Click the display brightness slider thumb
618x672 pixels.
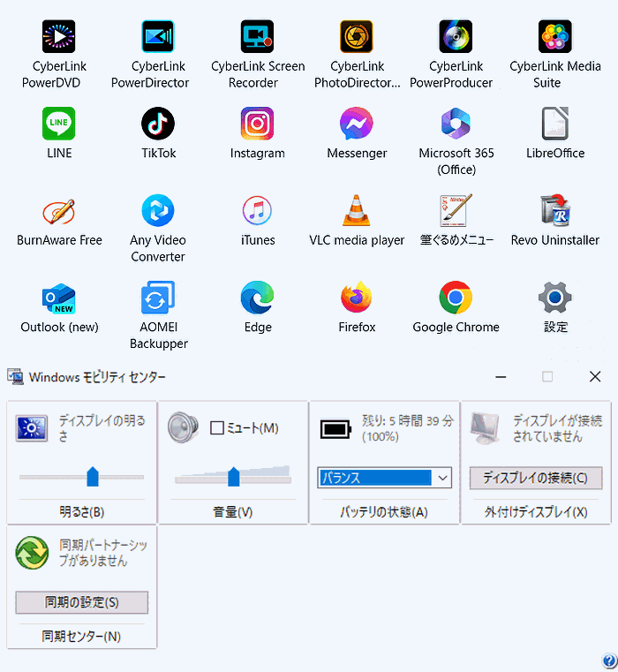point(93,477)
